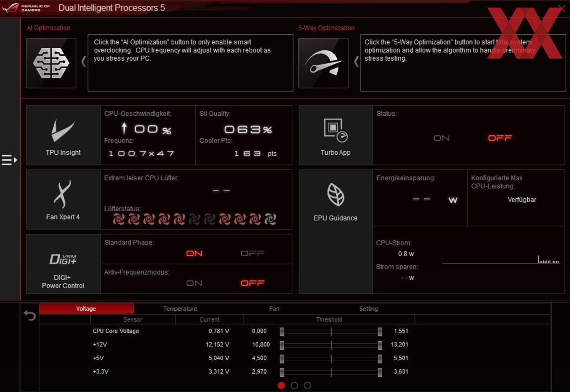This screenshot has height=392, width=570.
Task: Select the second page indicator dot
Action: coord(295,385)
